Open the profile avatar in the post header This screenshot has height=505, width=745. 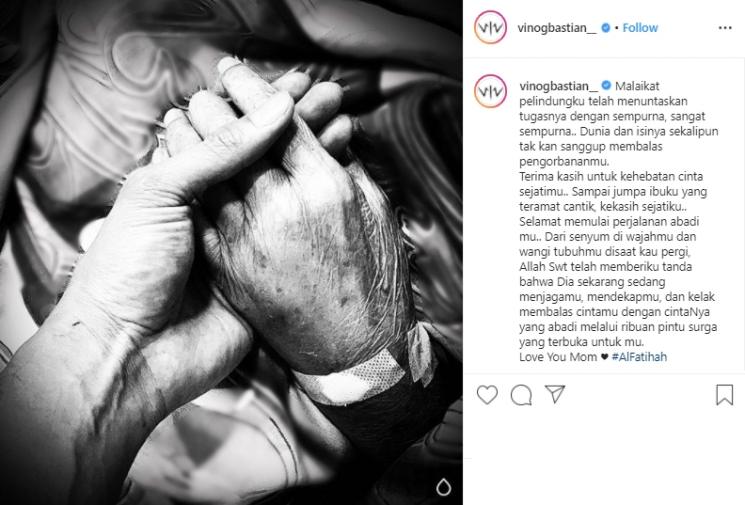coord(490,28)
